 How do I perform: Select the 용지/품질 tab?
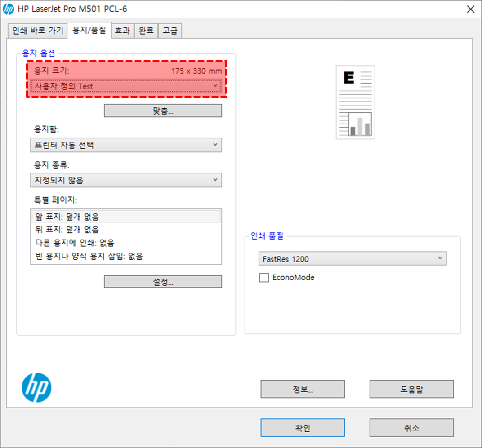tap(89, 30)
